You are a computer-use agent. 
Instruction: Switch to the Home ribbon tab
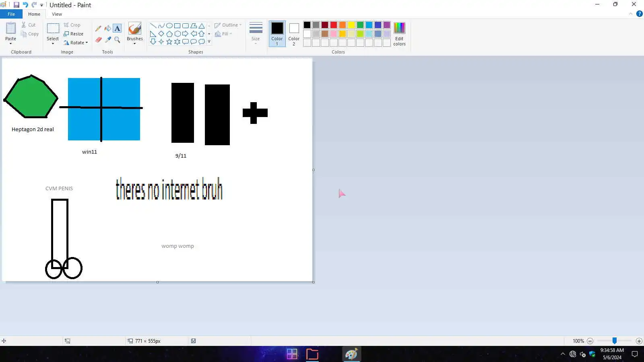pyautogui.click(x=34, y=14)
